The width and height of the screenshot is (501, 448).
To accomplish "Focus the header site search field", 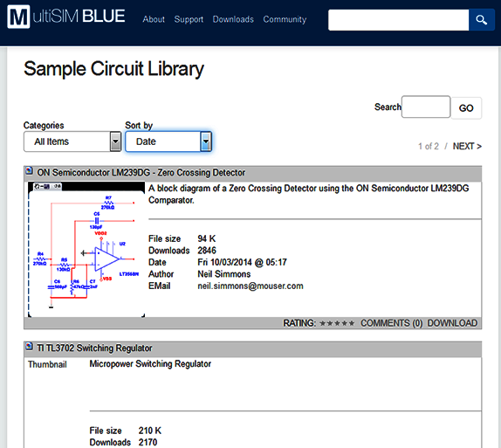I will [398, 20].
